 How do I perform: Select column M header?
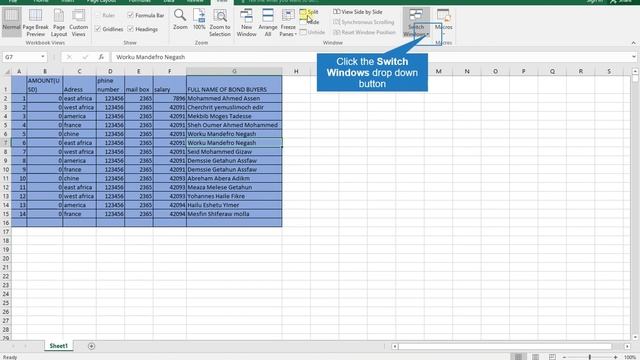[438, 71]
